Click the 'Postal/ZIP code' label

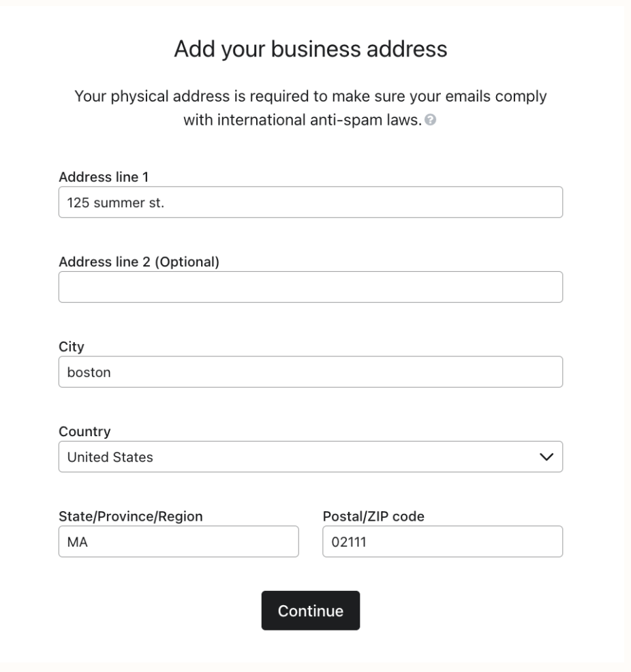[x=373, y=516]
